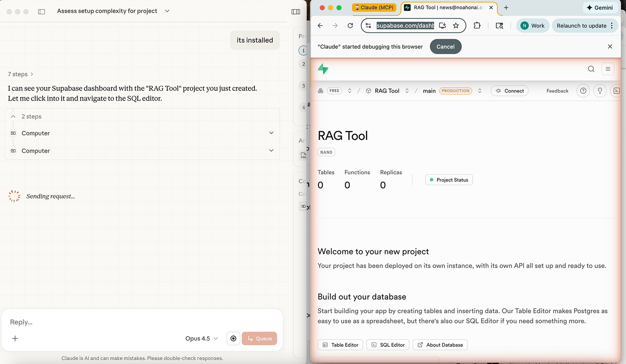Click the main branch breadcrumb
This screenshot has height=364, width=626.
tap(429, 91)
